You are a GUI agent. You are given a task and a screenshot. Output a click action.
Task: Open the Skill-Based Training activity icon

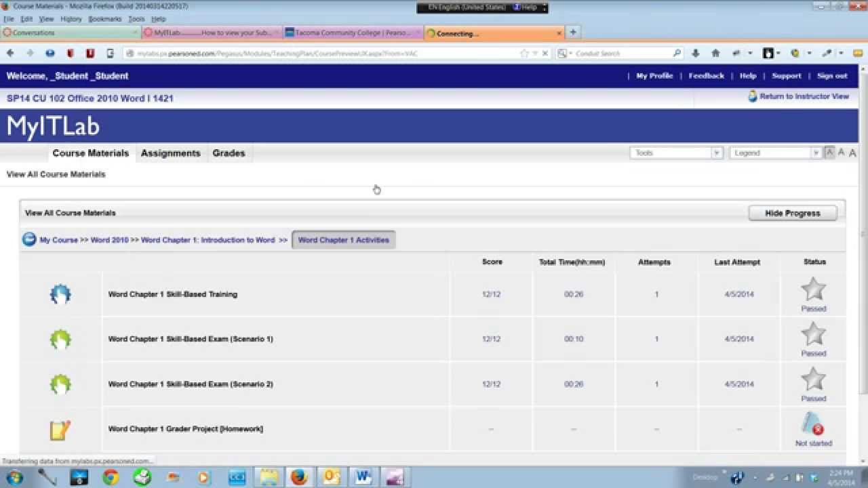click(60, 294)
